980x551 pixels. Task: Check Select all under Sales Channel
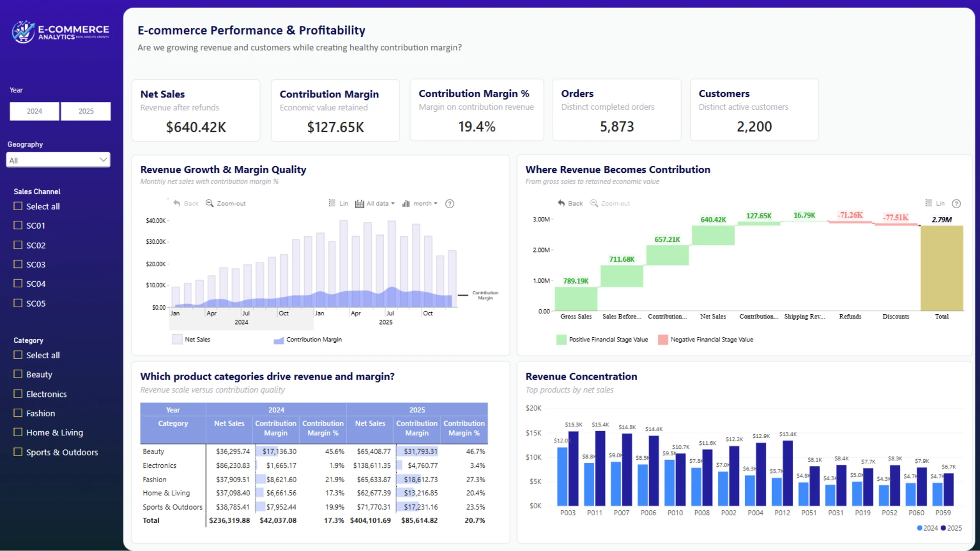pyautogui.click(x=18, y=206)
